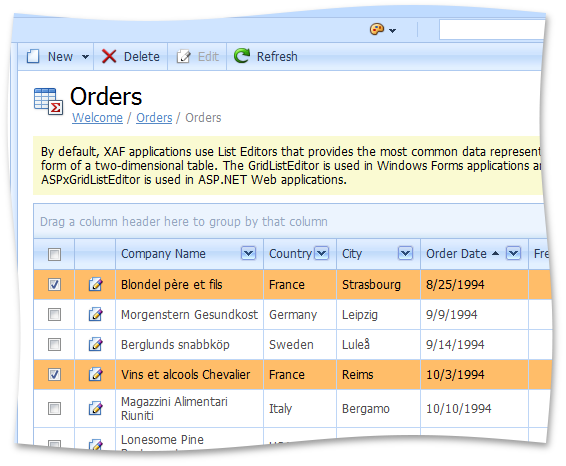The width and height of the screenshot is (566, 466).
Task: Edit the Berglunds snabbköp order
Action: 96,344
